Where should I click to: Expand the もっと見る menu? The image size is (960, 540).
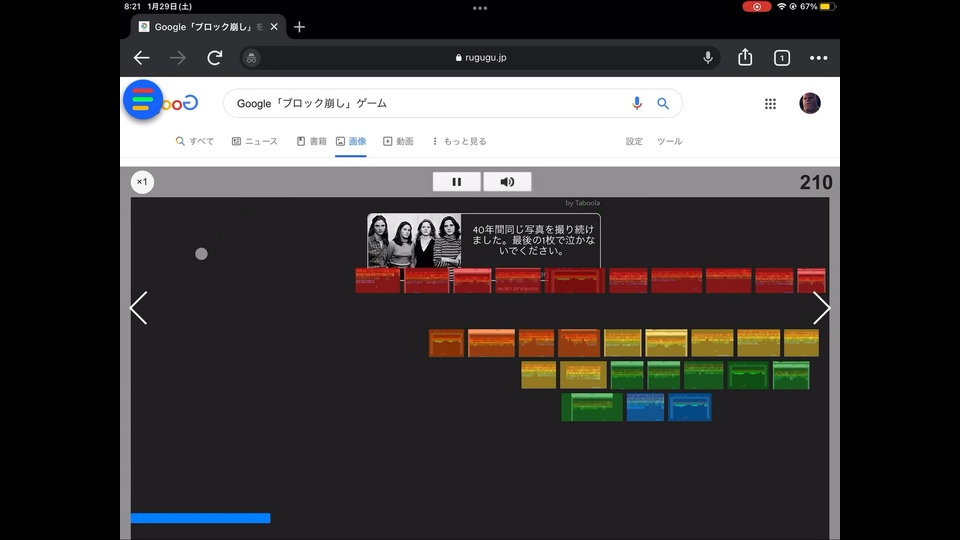(x=459, y=141)
